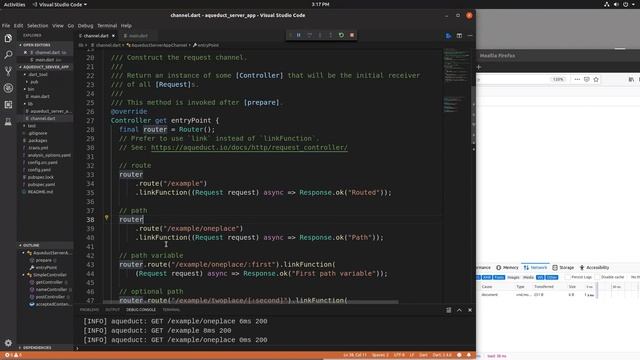
Task: Close the bottom panel
Action: [470, 310]
